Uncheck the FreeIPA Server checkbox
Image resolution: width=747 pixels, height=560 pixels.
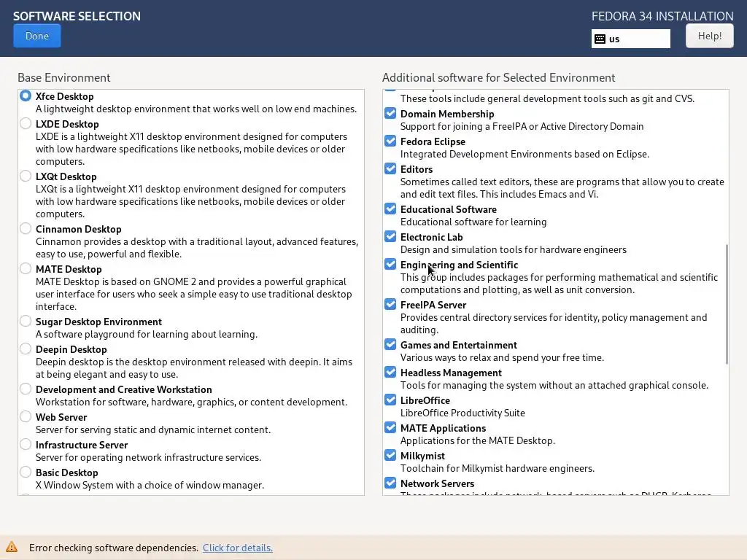coord(390,304)
